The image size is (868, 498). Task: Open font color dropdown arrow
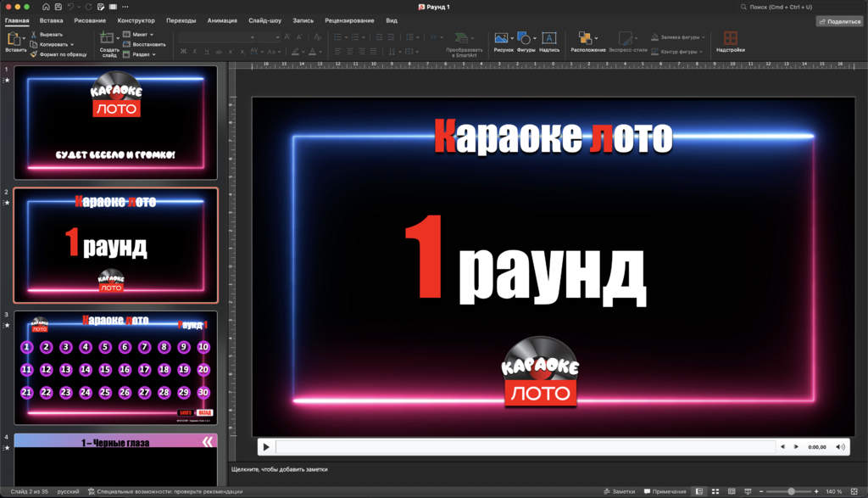(x=320, y=52)
